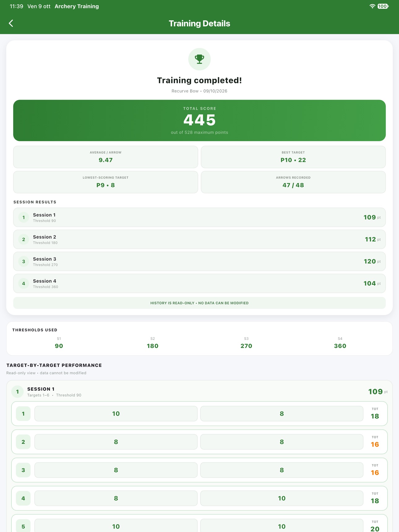Viewport: 399px width, 532px height.
Task: Tap the Thresholds Used heading
Action: pyautogui.click(x=35, y=330)
